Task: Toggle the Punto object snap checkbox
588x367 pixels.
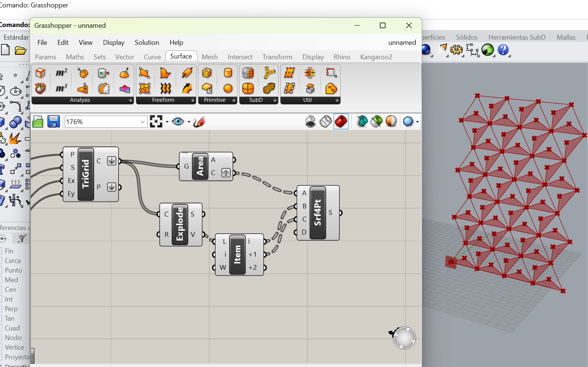Action: pos(1,270)
